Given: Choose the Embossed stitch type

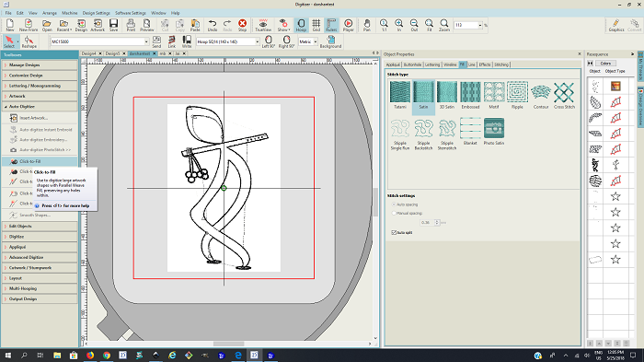Looking at the screenshot, I should click(x=470, y=95).
